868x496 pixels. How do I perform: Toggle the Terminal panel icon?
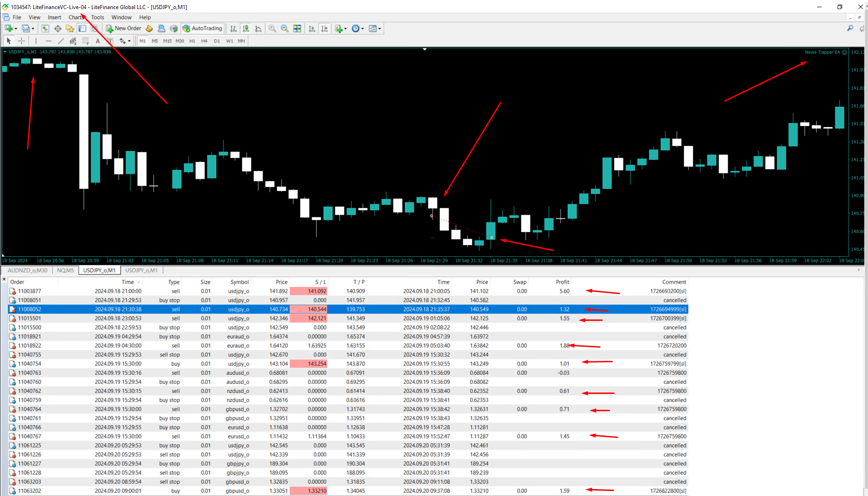pyautogui.click(x=82, y=29)
